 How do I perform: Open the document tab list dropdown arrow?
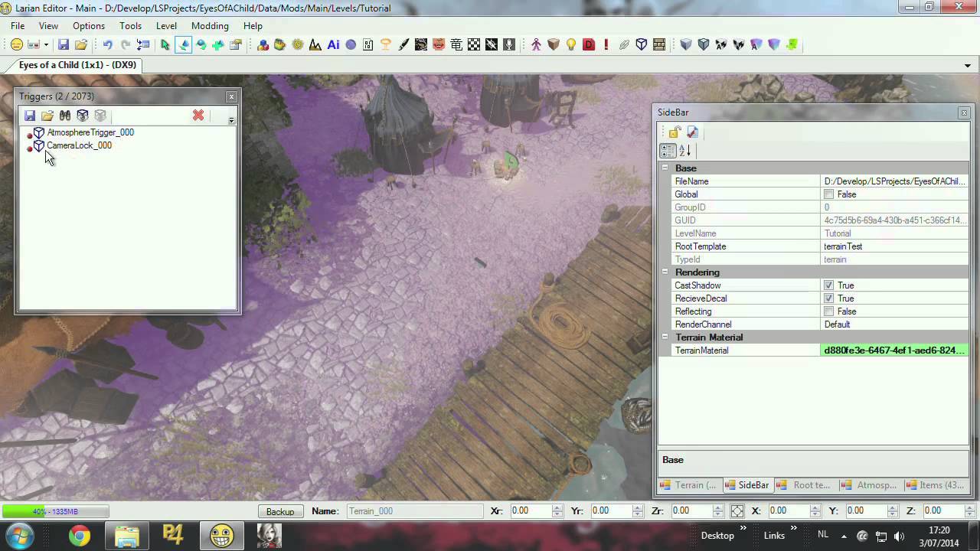pos(968,66)
